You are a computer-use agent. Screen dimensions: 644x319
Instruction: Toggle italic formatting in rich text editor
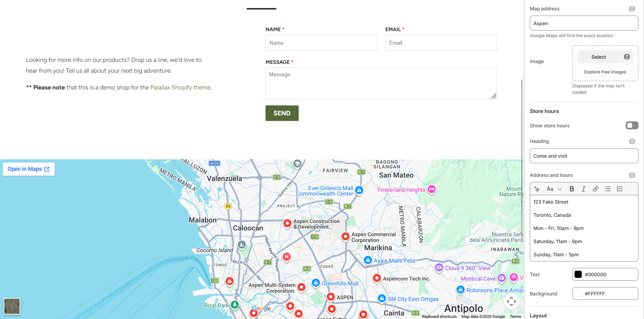(584, 189)
